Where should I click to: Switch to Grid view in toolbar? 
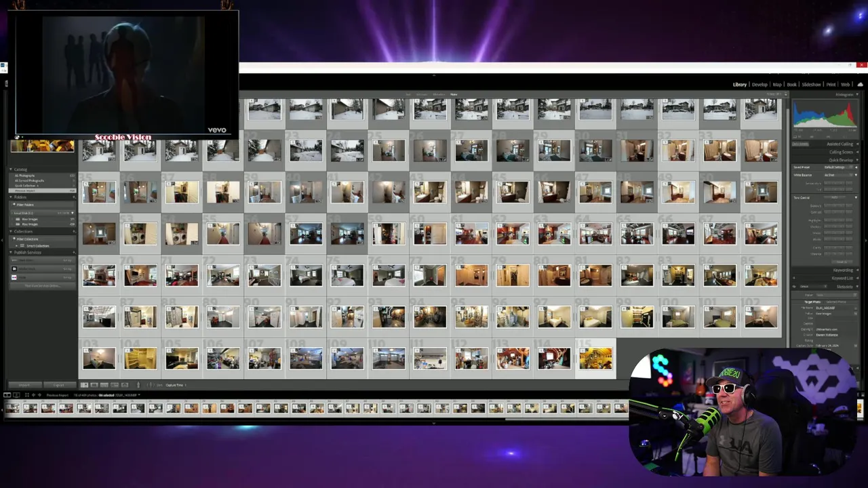(x=84, y=385)
